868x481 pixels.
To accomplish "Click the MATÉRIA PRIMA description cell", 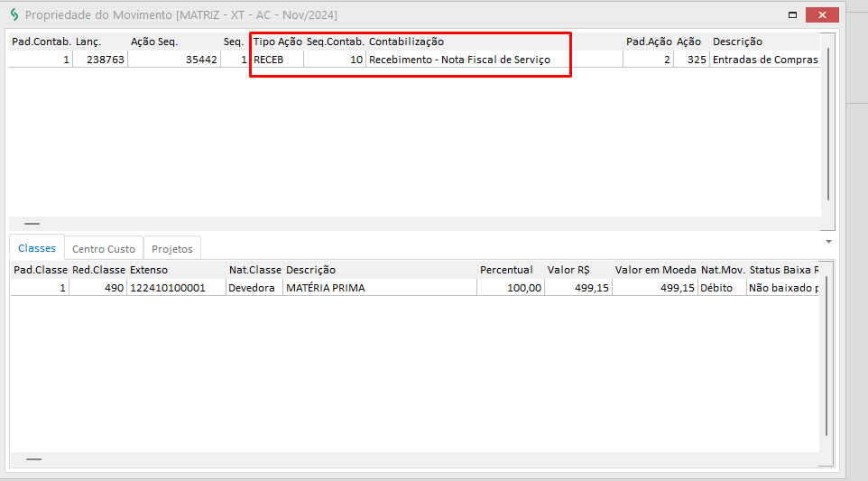I will (325, 288).
